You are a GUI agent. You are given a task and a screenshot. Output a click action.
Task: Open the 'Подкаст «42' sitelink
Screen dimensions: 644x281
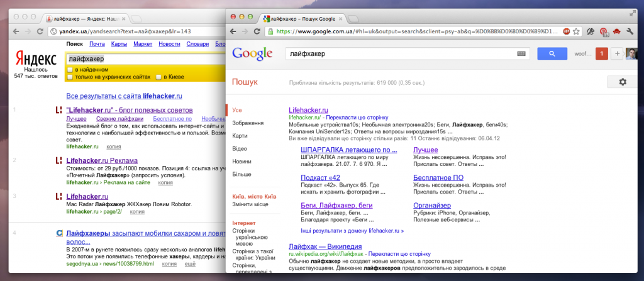[320, 177]
